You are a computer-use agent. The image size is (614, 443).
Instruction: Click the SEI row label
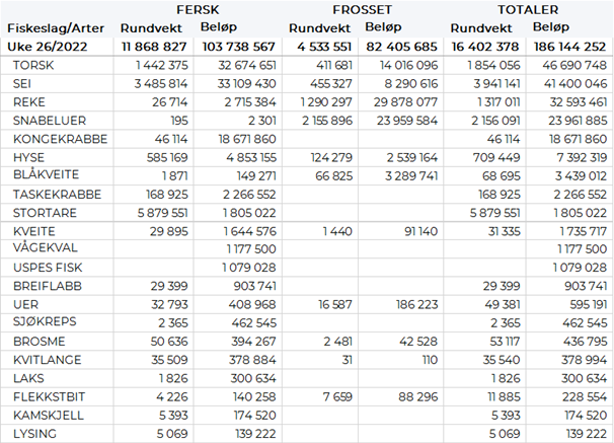24,82
